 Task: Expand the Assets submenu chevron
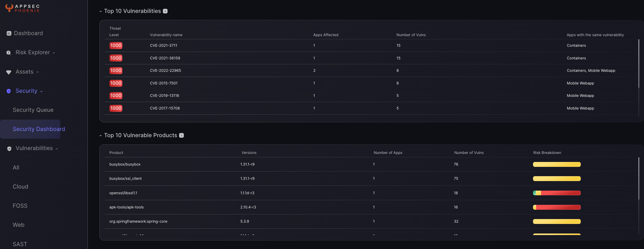tap(38, 72)
